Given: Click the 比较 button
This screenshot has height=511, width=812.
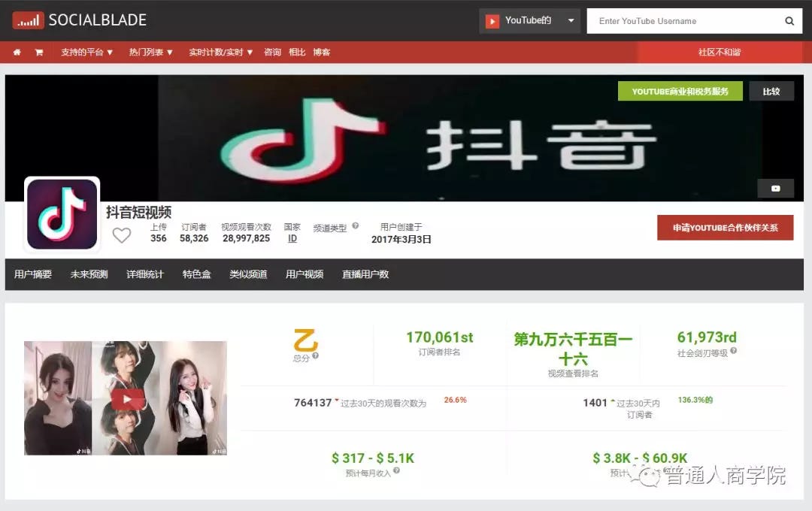Looking at the screenshot, I should pos(771,91).
